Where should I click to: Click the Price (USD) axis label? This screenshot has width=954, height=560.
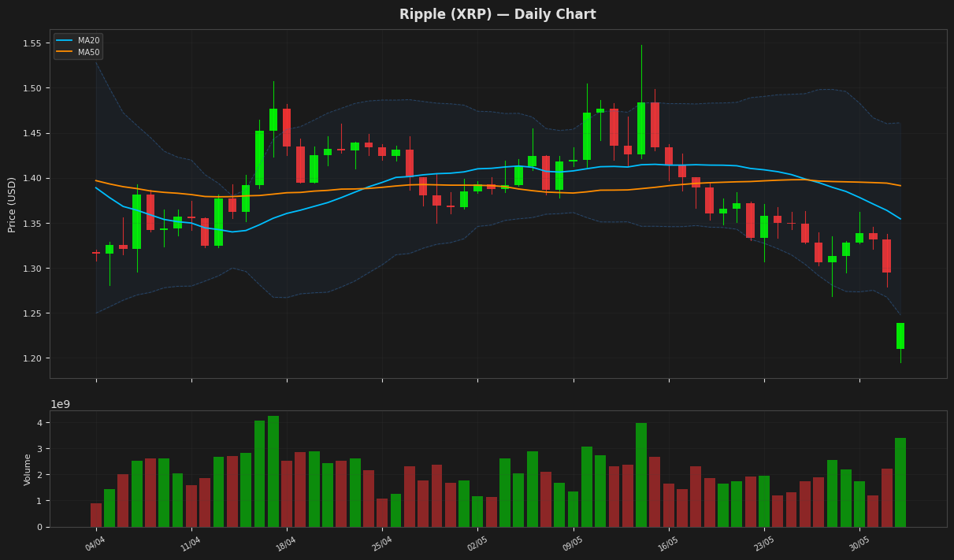[12, 204]
